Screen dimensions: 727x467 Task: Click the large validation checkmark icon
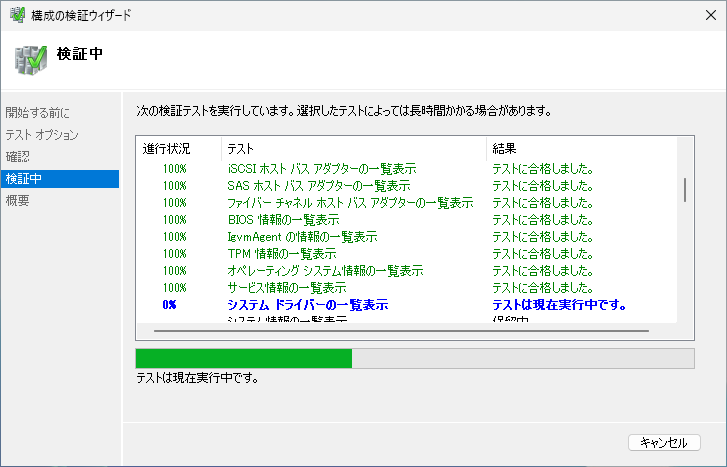click(31, 60)
